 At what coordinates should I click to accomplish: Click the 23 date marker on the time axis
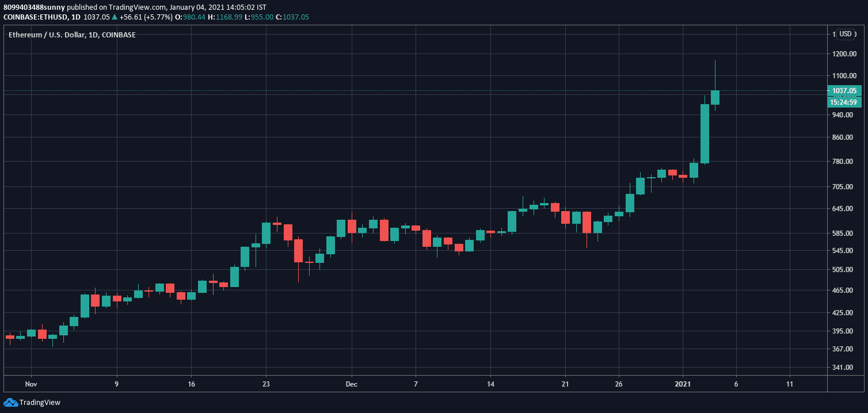click(266, 384)
